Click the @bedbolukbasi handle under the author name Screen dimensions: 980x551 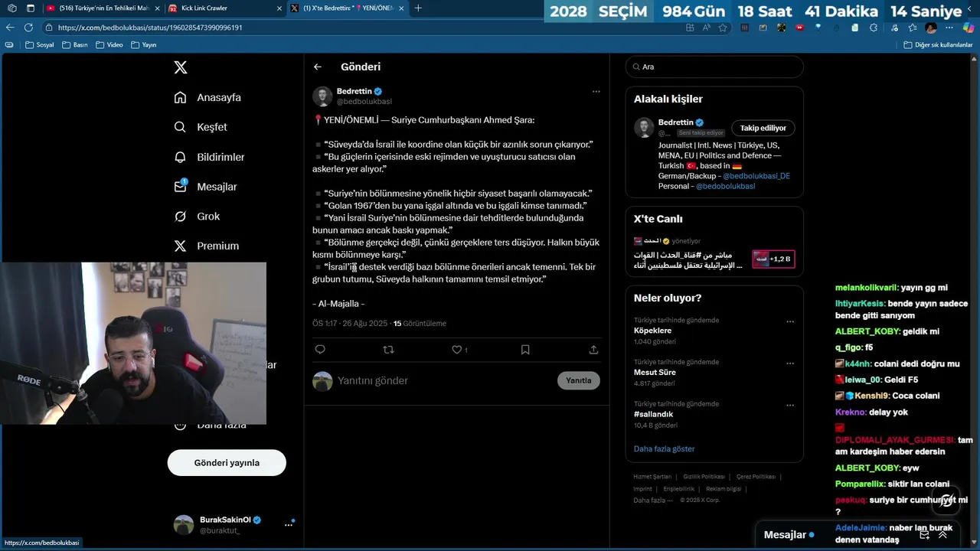pos(364,102)
